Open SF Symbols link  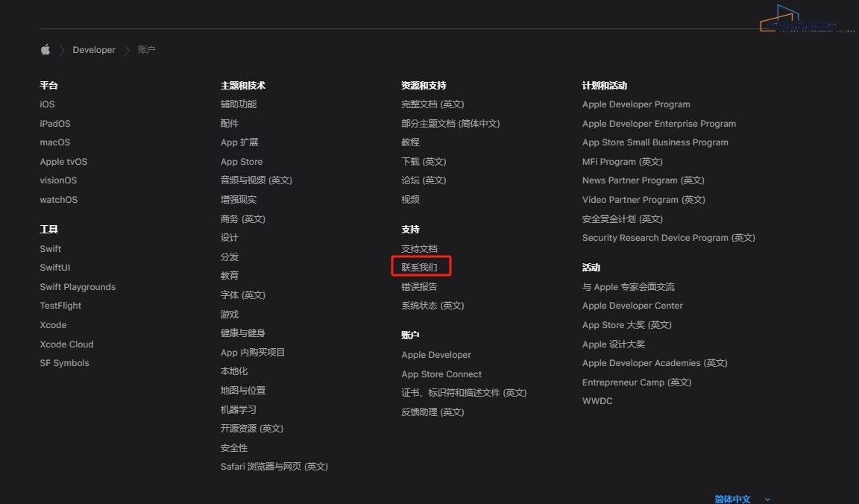[64, 362]
